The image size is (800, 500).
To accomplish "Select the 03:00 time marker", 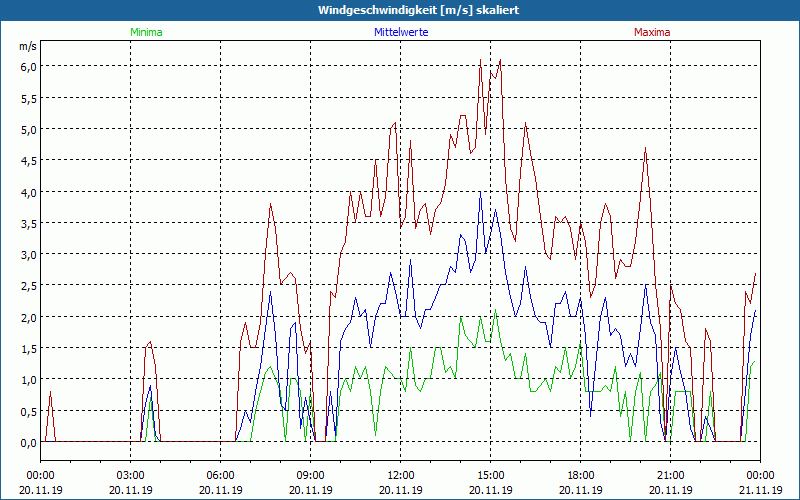I will point(131,475).
